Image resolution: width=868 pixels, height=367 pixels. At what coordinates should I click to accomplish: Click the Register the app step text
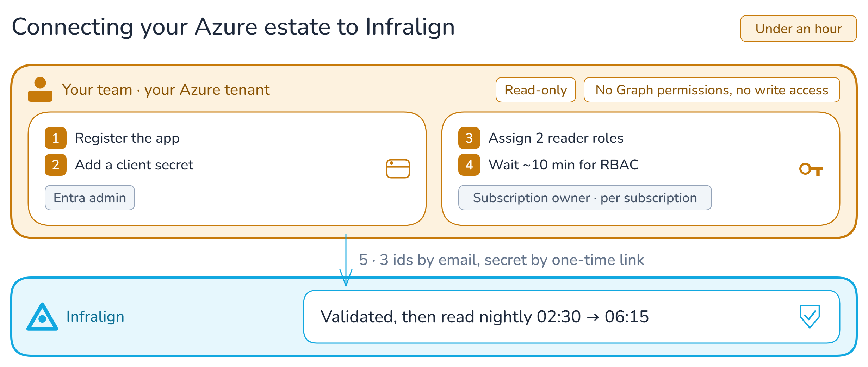coord(127,138)
